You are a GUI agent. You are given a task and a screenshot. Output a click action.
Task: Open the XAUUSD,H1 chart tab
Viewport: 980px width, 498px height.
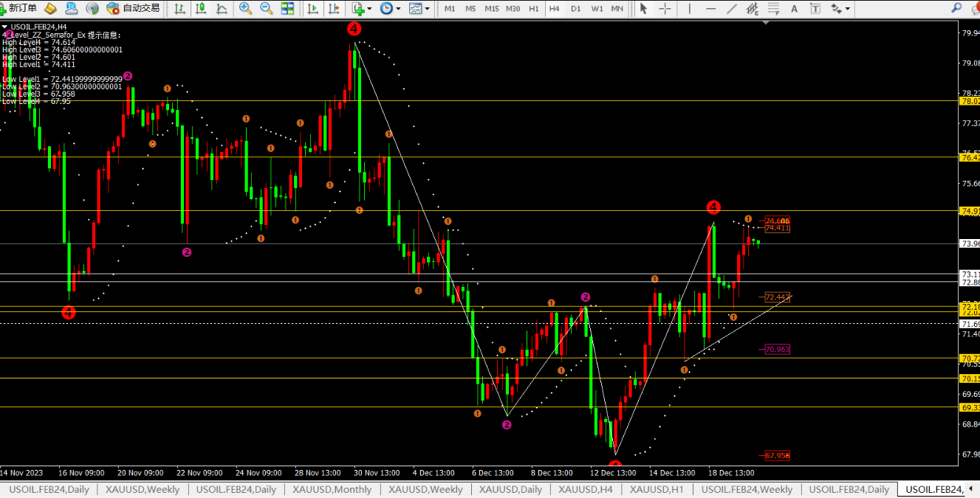(x=656, y=489)
